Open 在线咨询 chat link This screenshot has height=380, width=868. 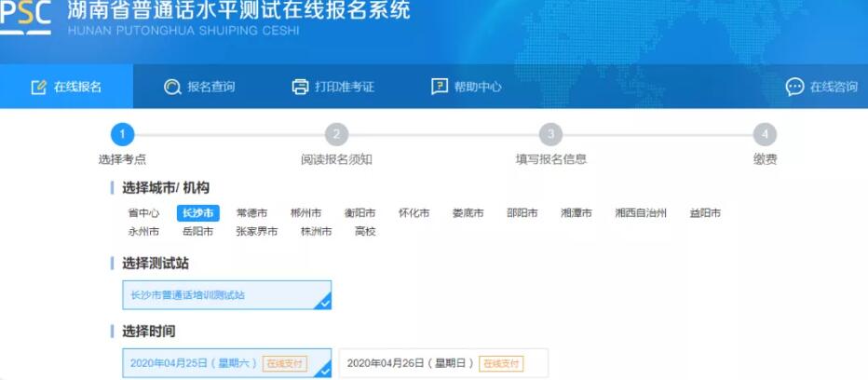822,87
